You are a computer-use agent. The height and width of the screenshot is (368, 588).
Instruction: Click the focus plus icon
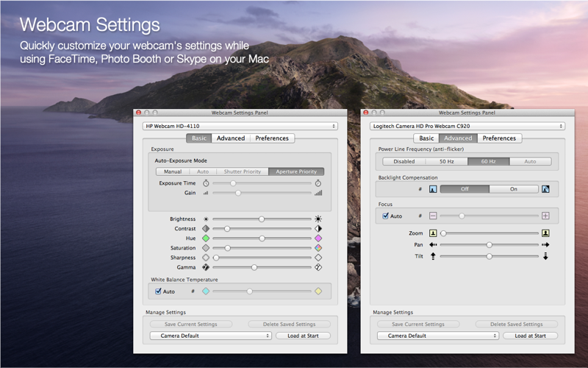click(545, 216)
